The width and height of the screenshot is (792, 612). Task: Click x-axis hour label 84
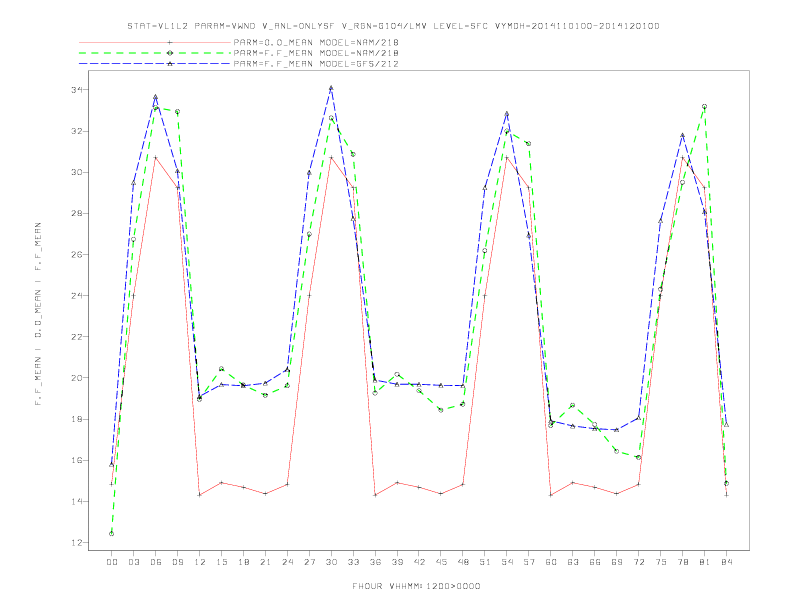coord(726,562)
